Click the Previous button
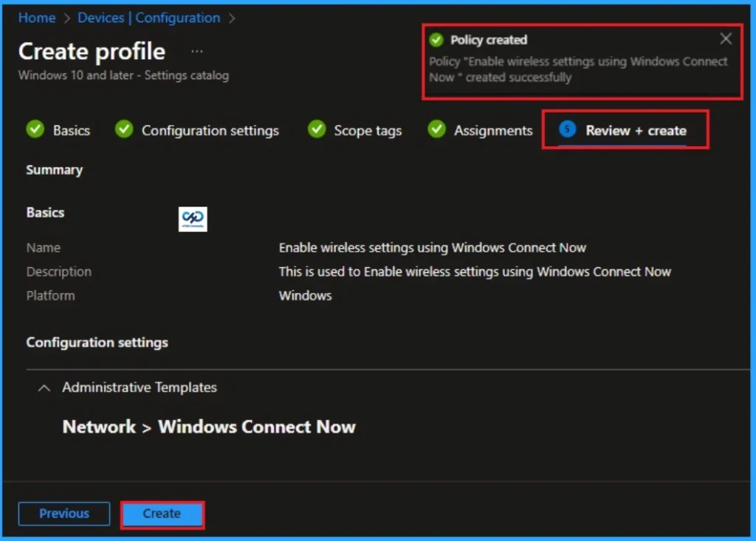This screenshot has width=756, height=541. pos(63,514)
